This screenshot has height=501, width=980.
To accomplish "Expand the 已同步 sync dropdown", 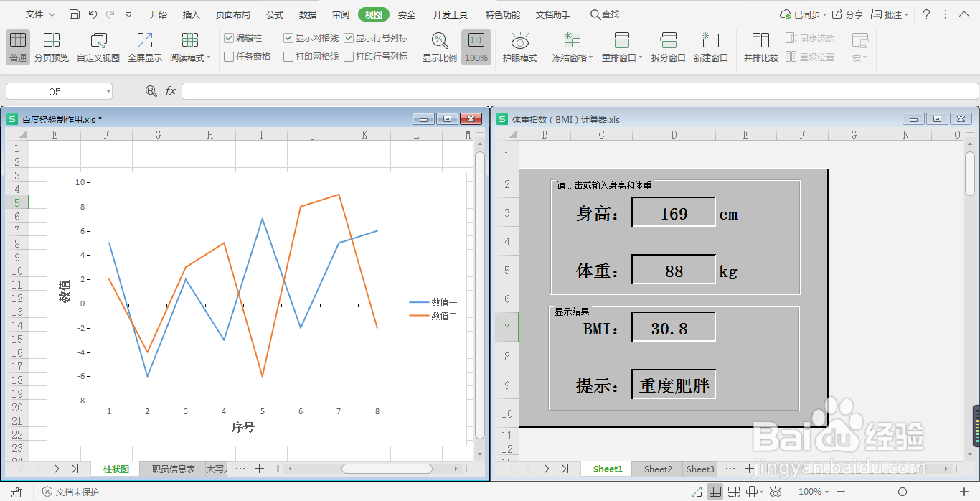I will pyautogui.click(x=825, y=14).
